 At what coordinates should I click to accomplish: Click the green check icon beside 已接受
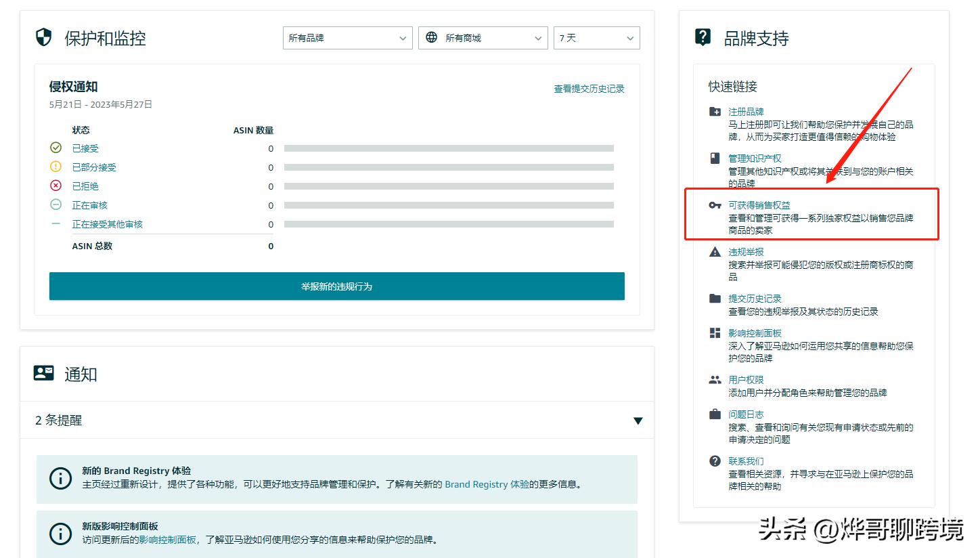[x=56, y=148]
